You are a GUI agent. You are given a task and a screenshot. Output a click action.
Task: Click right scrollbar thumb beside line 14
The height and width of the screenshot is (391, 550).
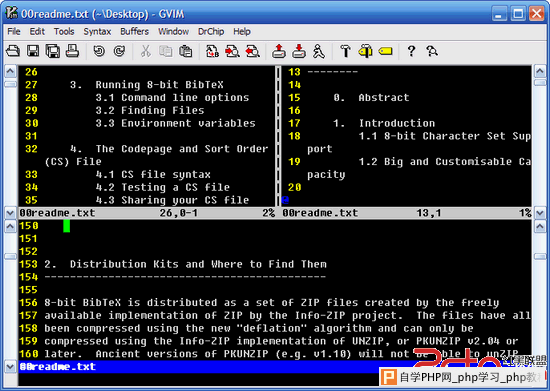(x=540, y=83)
